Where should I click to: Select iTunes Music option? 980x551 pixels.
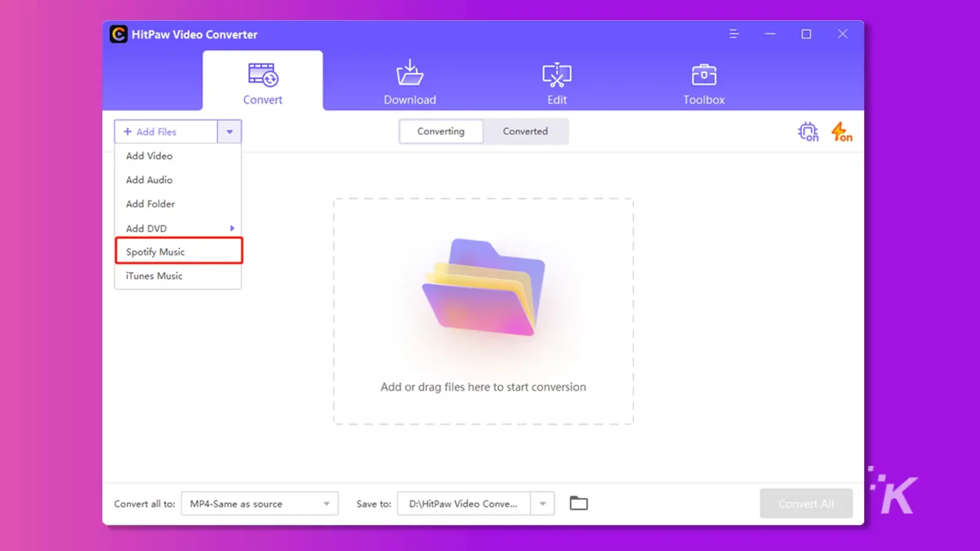click(178, 276)
